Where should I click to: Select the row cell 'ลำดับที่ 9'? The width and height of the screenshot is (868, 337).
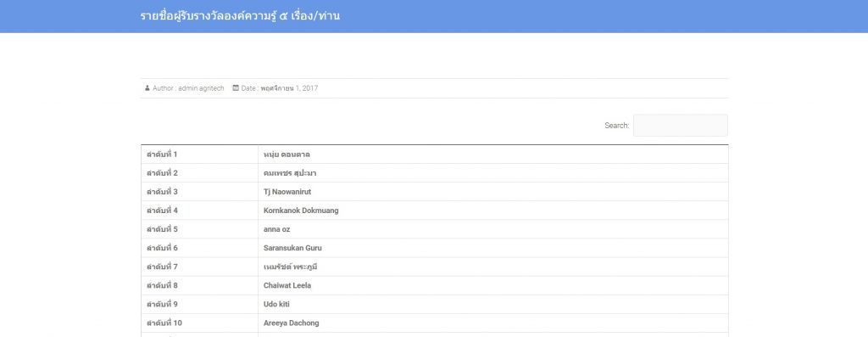pyautogui.click(x=199, y=304)
